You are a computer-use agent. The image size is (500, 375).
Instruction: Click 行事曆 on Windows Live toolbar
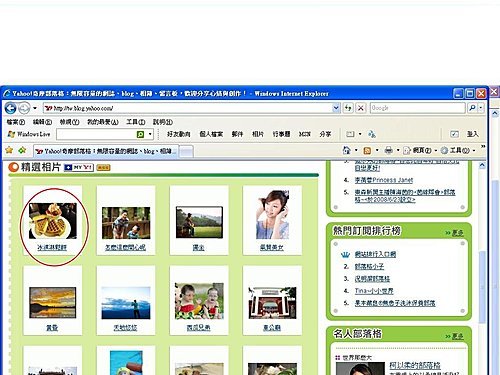coord(281,134)
